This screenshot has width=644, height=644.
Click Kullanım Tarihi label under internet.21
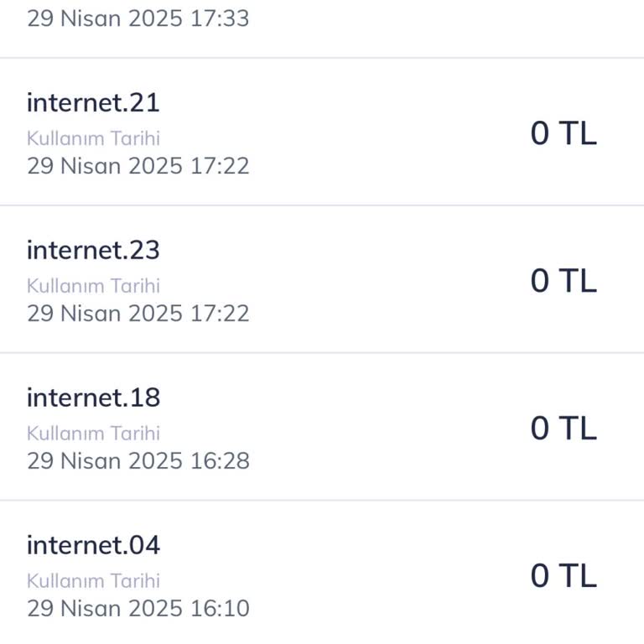93,138
